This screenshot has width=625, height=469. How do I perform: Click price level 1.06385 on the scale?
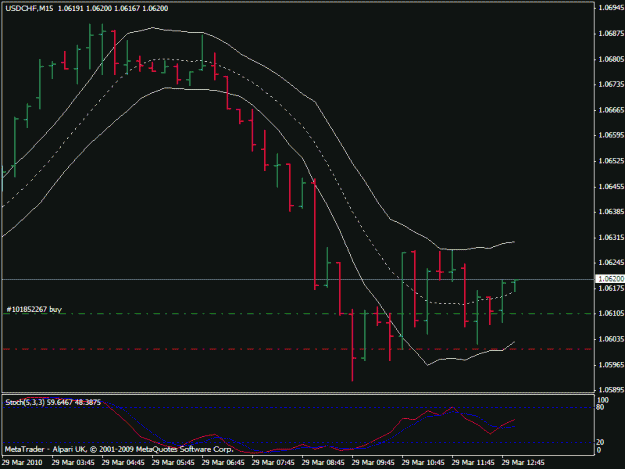tap(611, 212)
